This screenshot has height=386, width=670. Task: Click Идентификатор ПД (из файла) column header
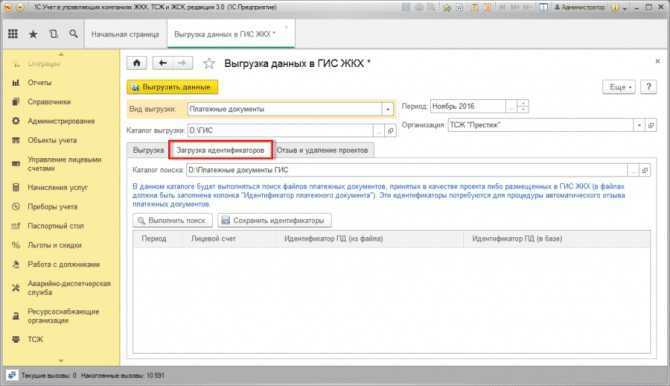click(x=334, y=239)
